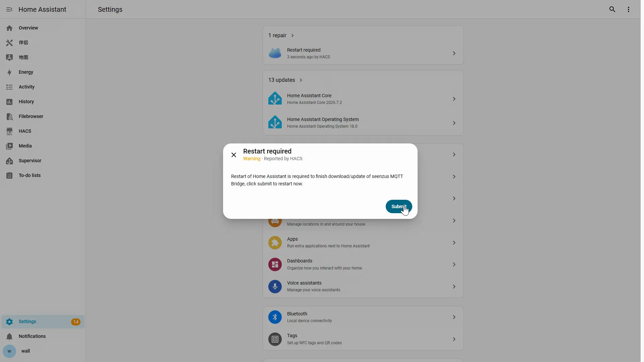Image resolution: width=644 pixels, height=362 pixels.
Task: Go to History in the sidebar
Action: [x=26, y=102]
